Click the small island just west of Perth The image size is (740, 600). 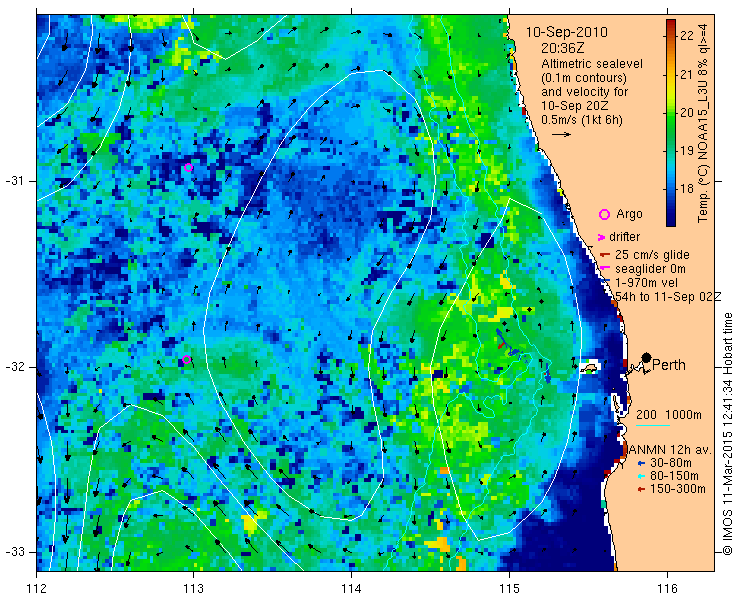coord(589,367)
